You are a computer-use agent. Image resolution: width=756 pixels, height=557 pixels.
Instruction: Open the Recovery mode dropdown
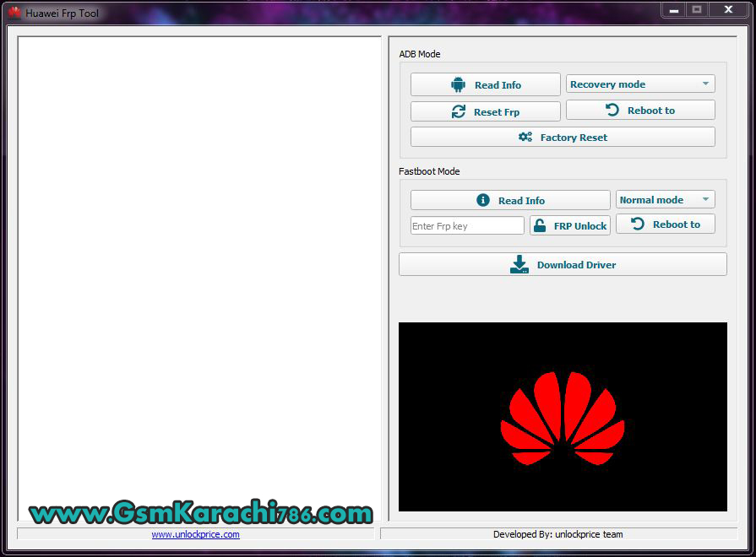[x=640, y=84]
